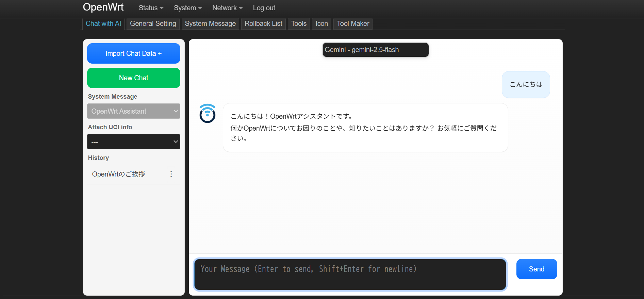Select the OpenWrtのご挨拶 history entry

coord(118,174)
